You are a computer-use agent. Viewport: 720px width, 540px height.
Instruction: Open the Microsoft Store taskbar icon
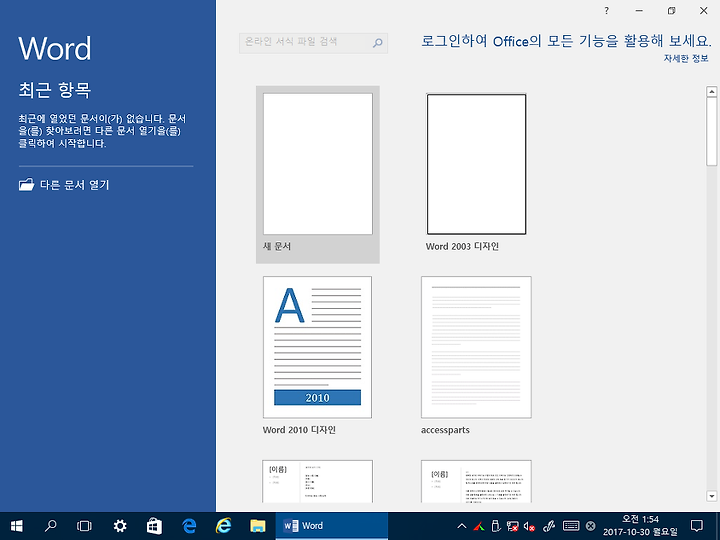click(x=154, y=526)
